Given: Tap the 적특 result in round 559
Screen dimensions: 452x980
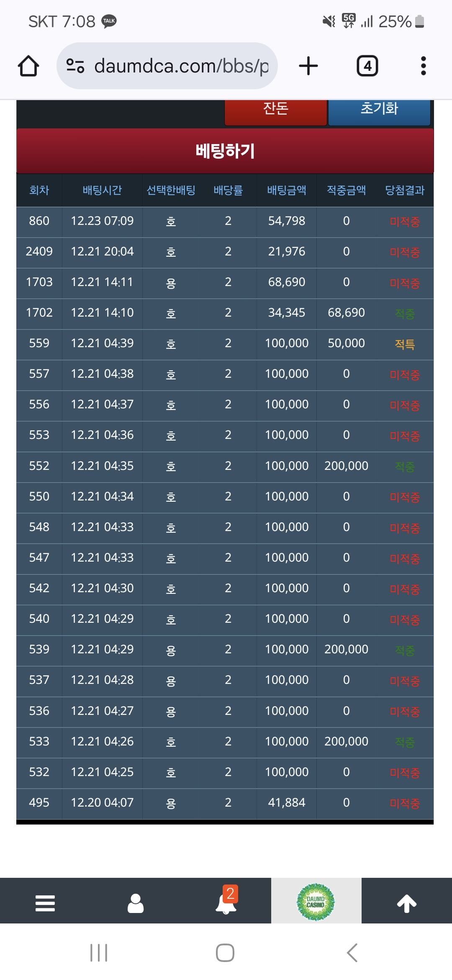Looking at the screenshot, I should (x=405, y=344).
